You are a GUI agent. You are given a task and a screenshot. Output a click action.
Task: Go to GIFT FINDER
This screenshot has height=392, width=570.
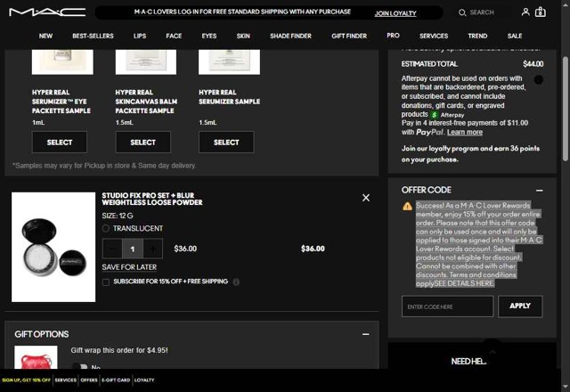pos(349,36)
